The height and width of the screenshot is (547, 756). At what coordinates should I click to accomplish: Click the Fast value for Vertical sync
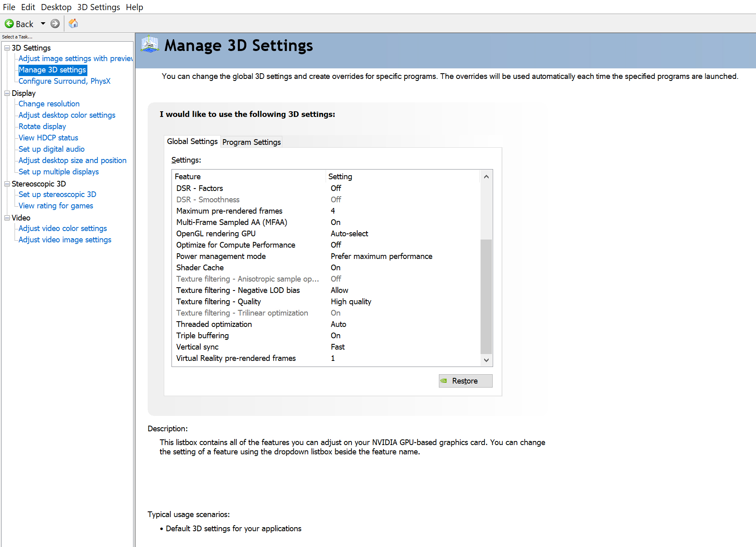coord(338,347)
